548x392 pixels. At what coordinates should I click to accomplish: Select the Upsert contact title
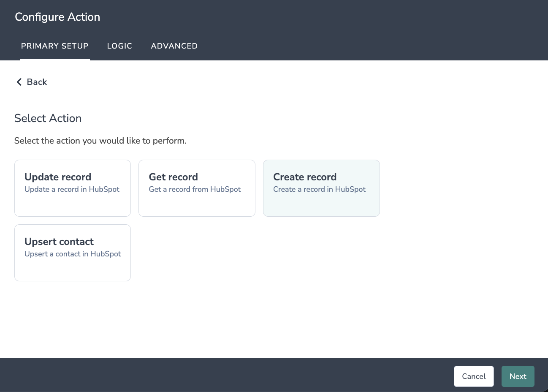[x=59, y=242]
